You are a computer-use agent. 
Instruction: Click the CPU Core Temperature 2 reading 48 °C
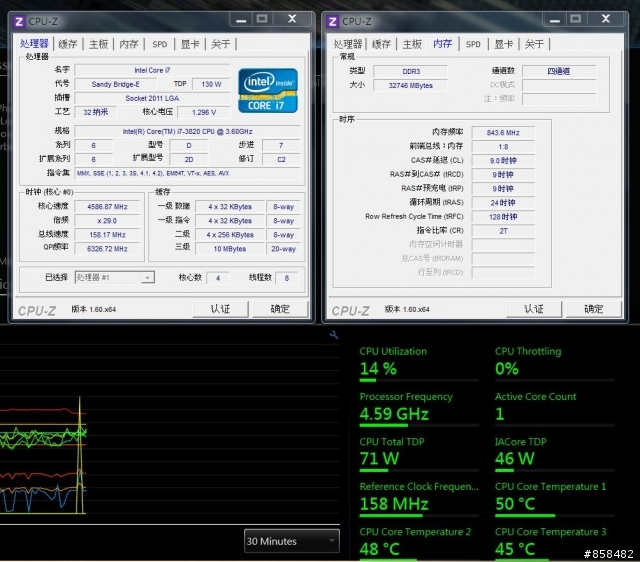(380, 549)
